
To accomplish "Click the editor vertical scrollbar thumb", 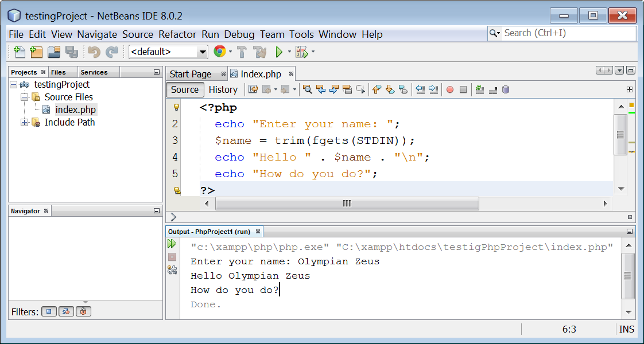I will pos(620,134).
